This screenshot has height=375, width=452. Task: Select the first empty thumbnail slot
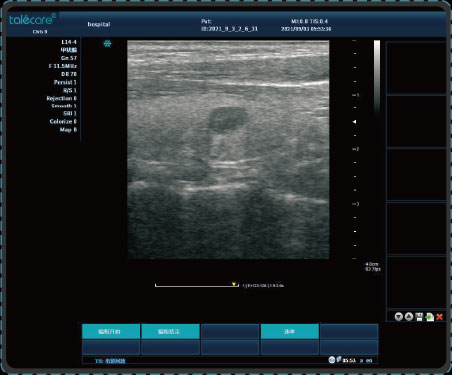tap(416, 68)
